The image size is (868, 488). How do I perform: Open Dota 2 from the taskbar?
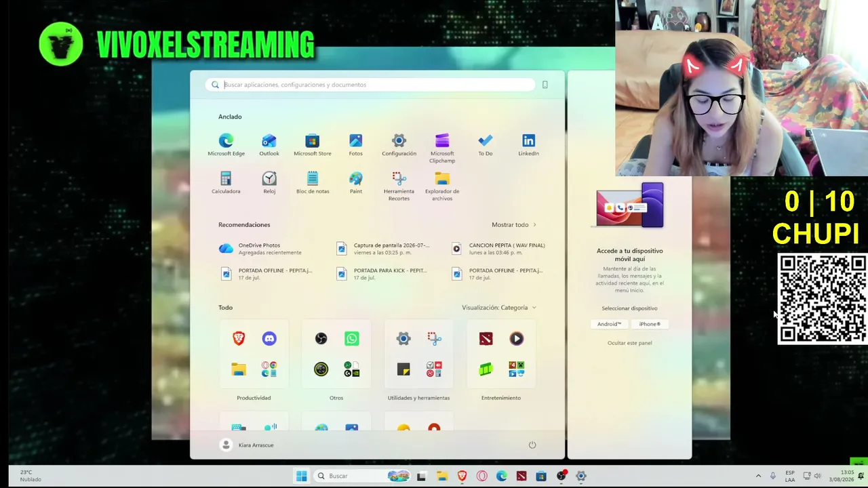click(x=521, y=476)
